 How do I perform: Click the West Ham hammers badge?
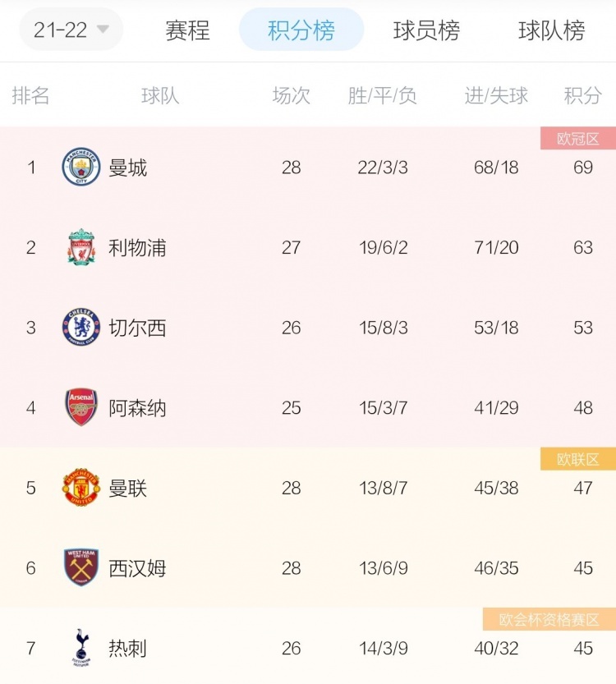tap(81, 567)
